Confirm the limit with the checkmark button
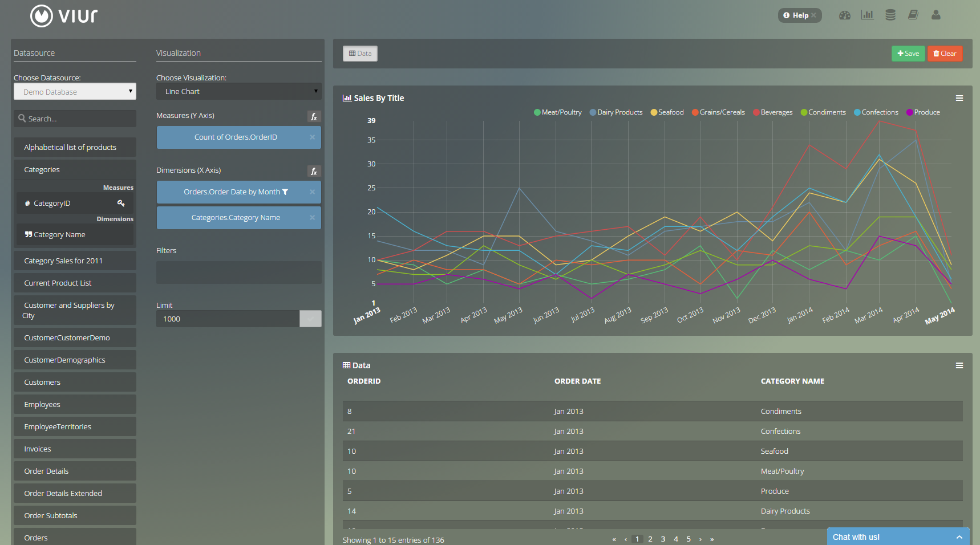980x545 pixels. 310,319
